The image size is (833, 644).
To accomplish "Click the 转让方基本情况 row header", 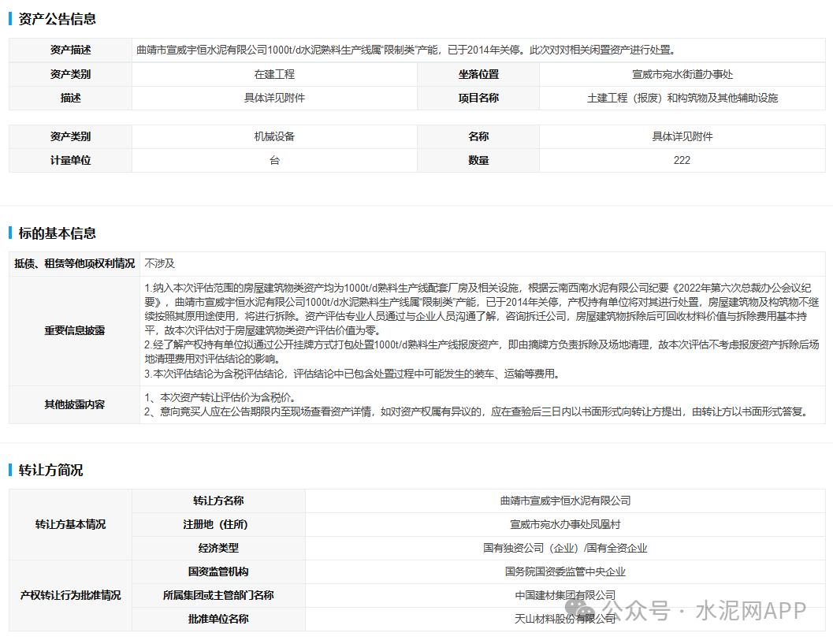I will click(70, 524).
